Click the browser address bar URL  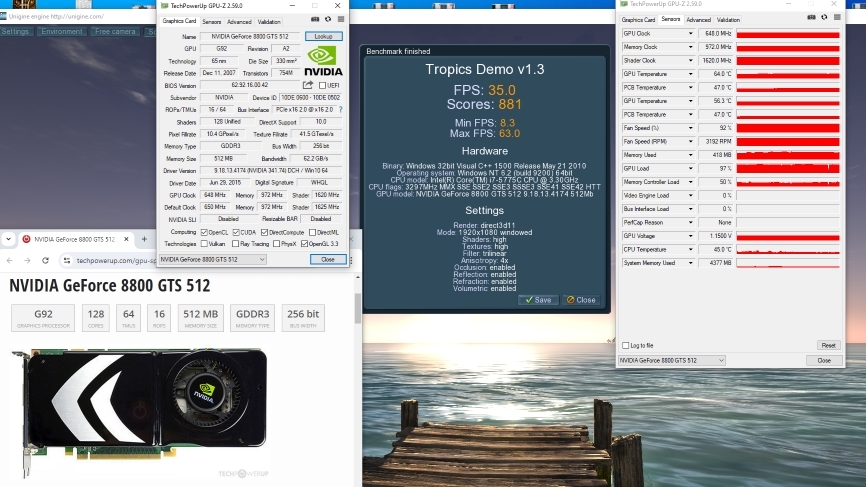tap(116, 260)
